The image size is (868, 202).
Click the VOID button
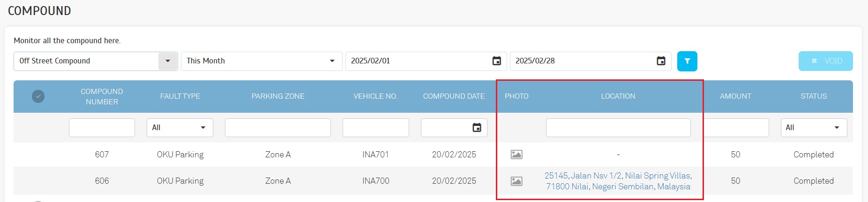tap(825, 61)
